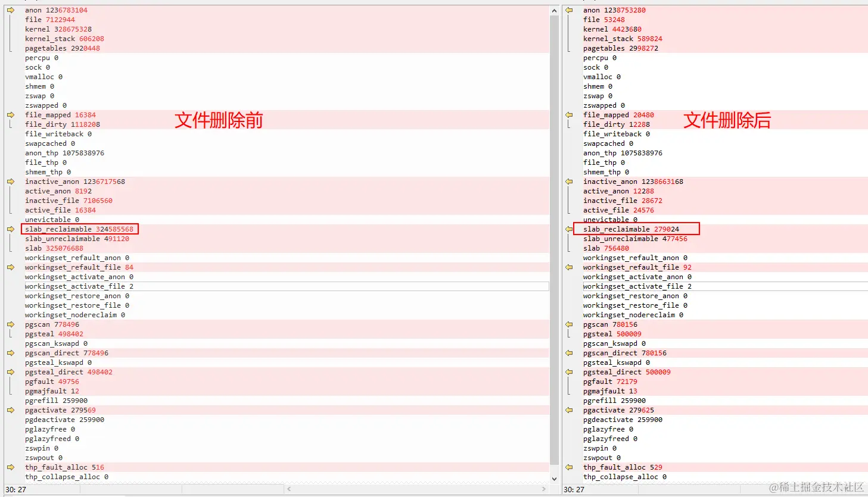This screenshot has width=868, height=497.
Task: Select left line 'kernel 328675328'
Action: [x=58, y=29]
